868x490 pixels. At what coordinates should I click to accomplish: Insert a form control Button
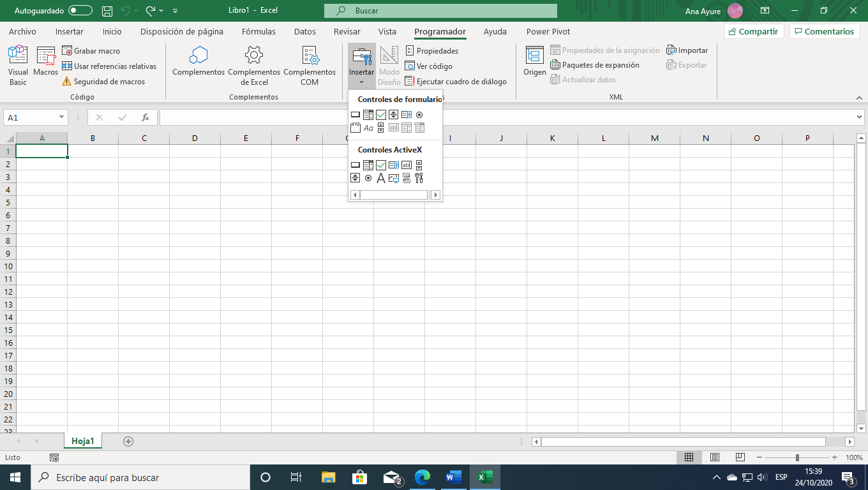pyautogui.click(x=355, y=115)
